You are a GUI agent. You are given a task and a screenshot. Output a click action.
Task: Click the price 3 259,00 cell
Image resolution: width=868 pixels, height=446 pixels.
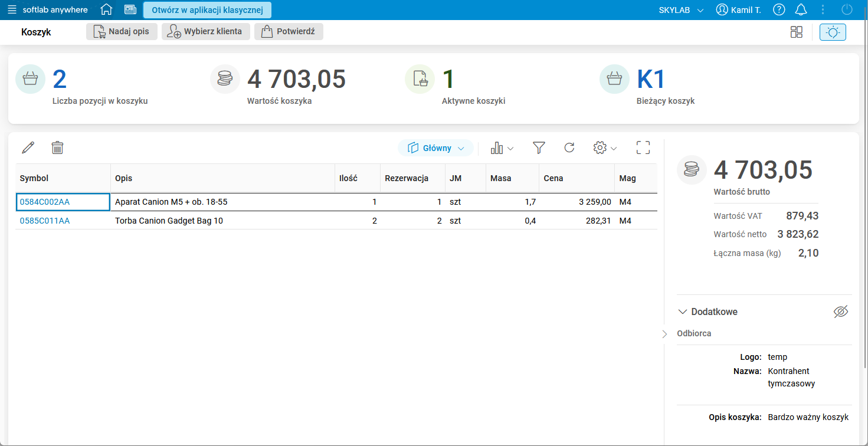point(577,202)
